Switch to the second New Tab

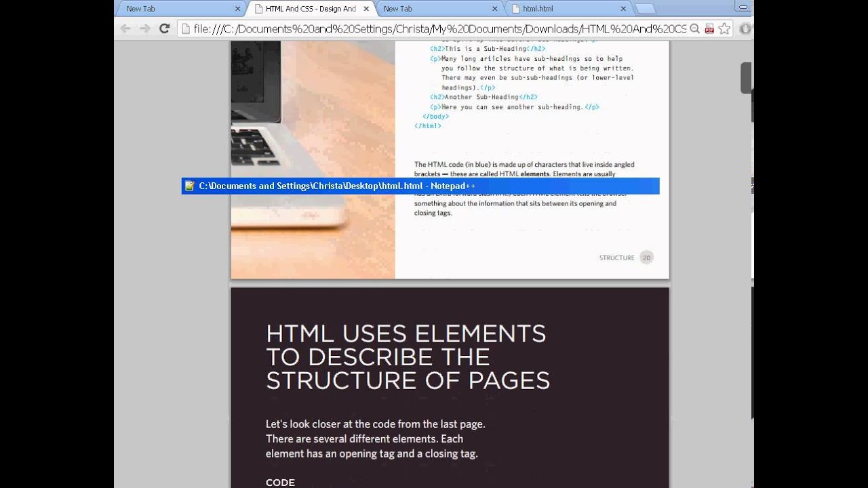pos(437,9)
